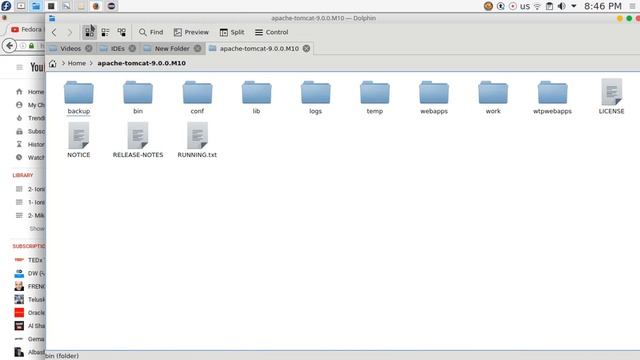
Task: Select the temp folder
Action: pos(375,98)
